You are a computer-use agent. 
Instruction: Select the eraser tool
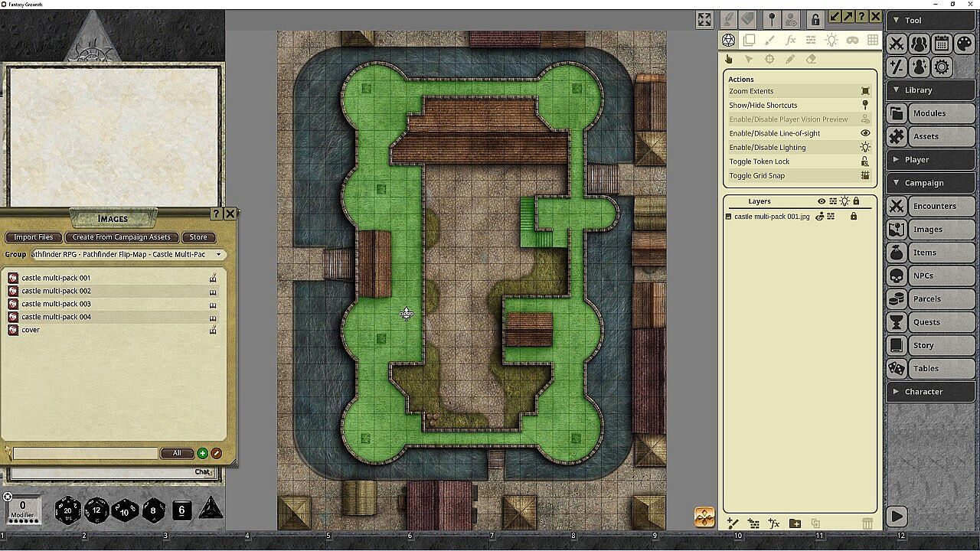811,59
